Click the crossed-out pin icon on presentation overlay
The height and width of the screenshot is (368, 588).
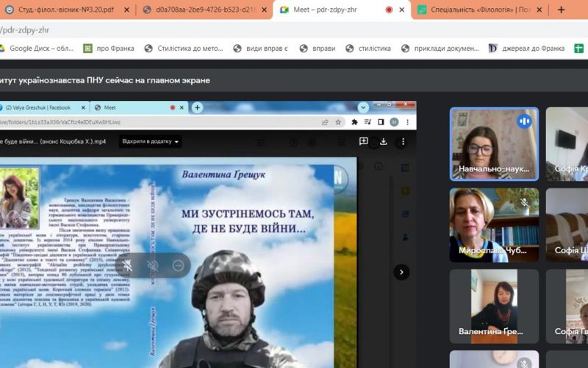click(126, 265)
